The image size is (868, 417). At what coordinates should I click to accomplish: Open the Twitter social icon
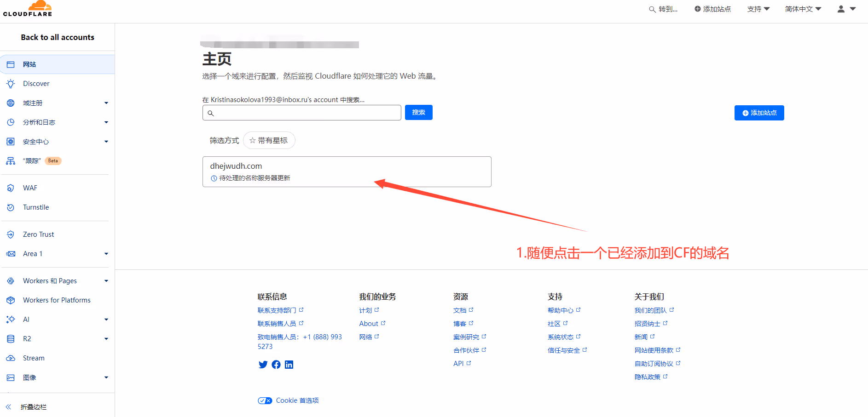(263, 365)
